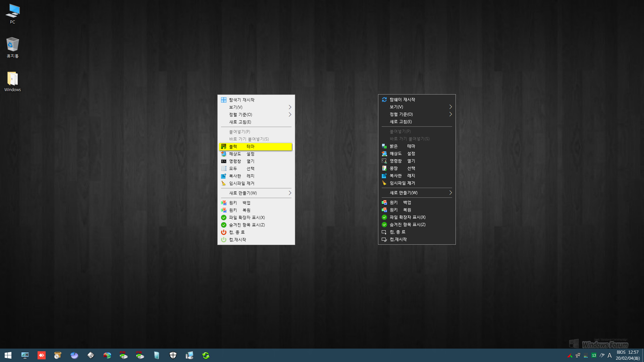Screen dimensions: 644x362
Task: Open the floppy disk taskbar icon
Action: click(x=91, y=355)
